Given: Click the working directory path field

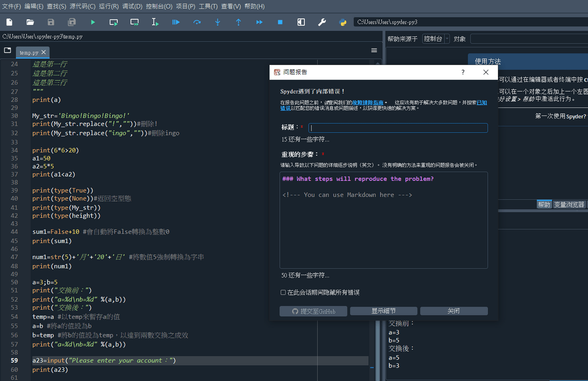Looking at the screenshot, I should (x=471, y=22).
